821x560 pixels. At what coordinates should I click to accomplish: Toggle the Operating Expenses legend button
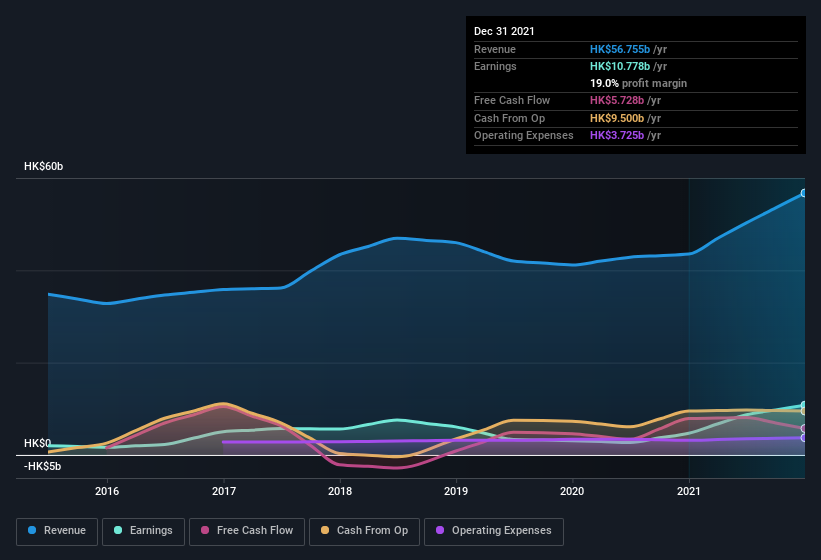pos(494,531)
